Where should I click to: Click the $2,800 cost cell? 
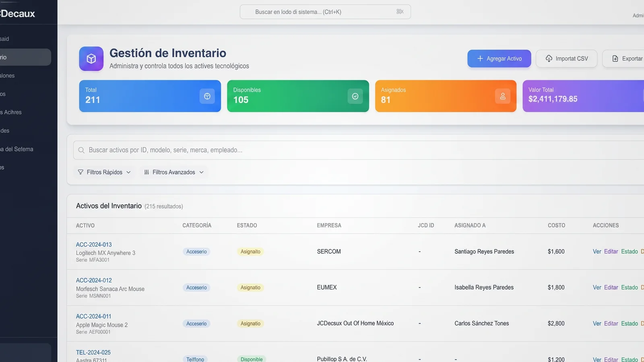point(556,323)
